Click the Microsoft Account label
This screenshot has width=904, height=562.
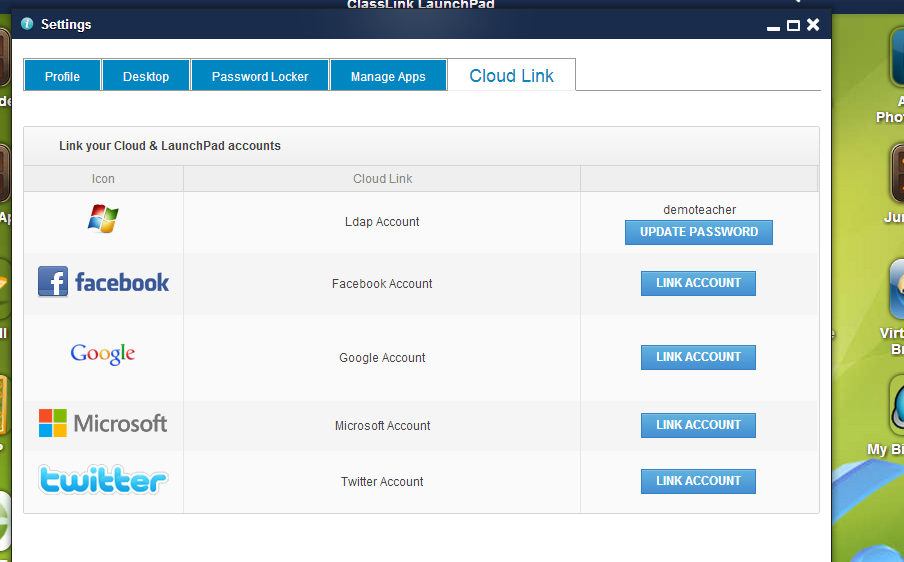click(382, 425)
